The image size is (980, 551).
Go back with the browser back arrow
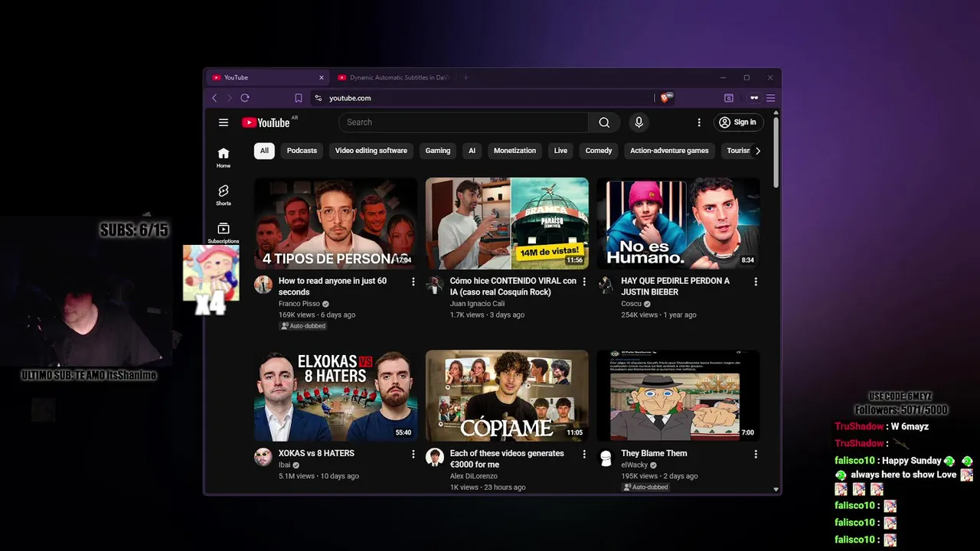[214, 98]
